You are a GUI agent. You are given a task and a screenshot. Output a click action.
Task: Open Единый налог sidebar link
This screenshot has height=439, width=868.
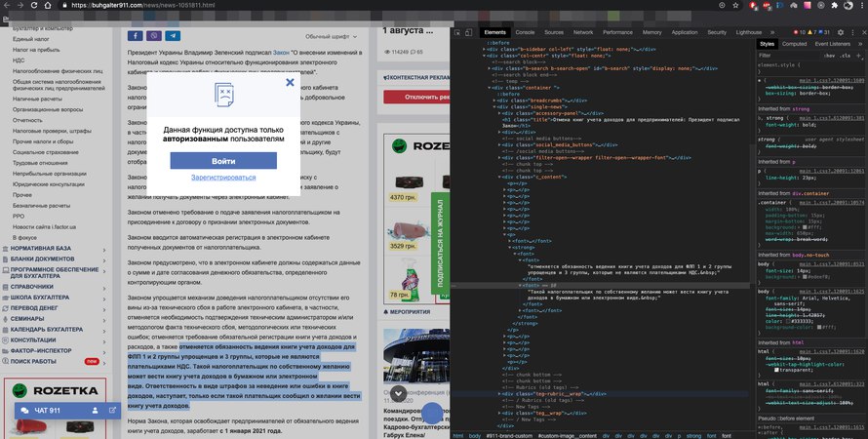(31, 39)
